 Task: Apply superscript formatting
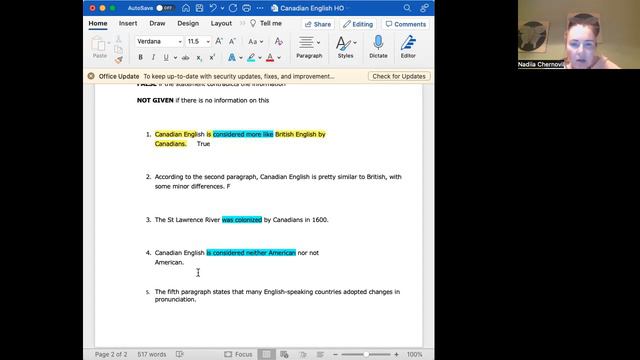pos(212,58)
